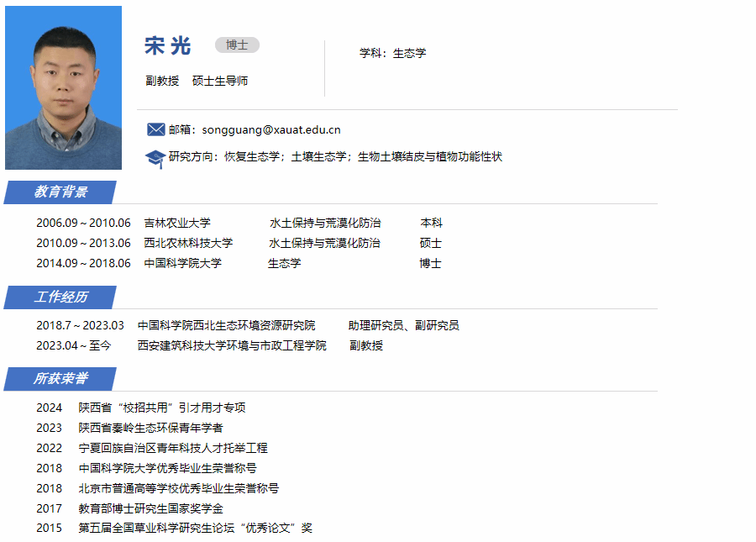Screen dimensions: 756x542
Task: Click the 学科：生态学 text
Action: [x=392, y=53]
